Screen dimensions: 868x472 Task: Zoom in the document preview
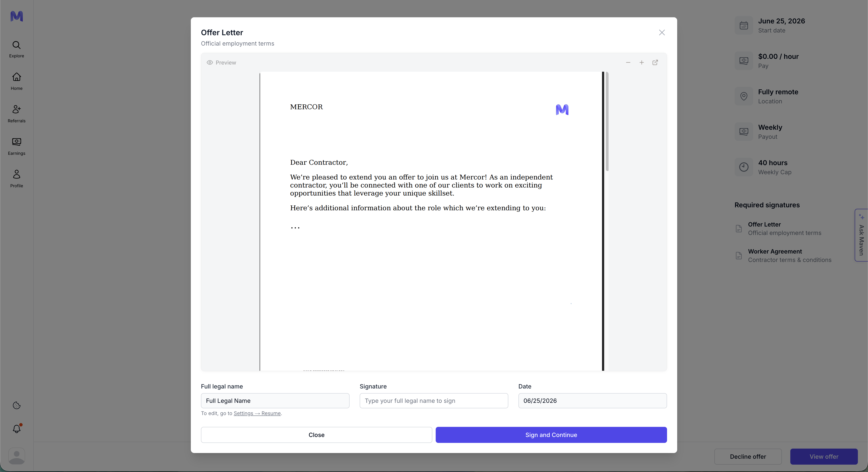[x=642, y=63]
